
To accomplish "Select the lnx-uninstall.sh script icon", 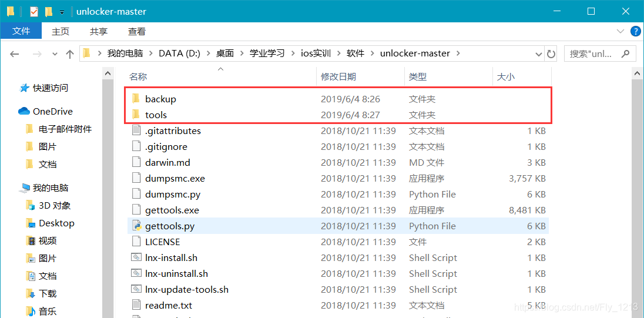I will [x=136, y=273].
